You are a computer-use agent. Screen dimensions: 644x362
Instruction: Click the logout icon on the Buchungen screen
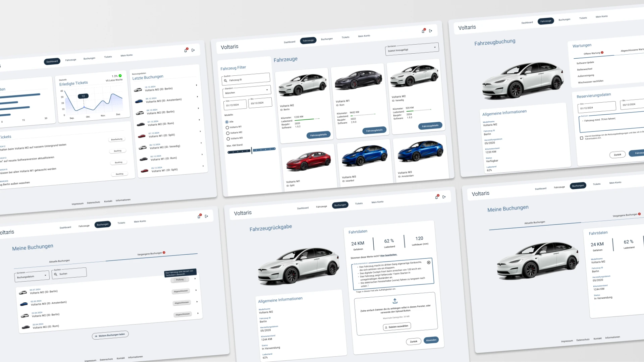click(x=444, y=197)
